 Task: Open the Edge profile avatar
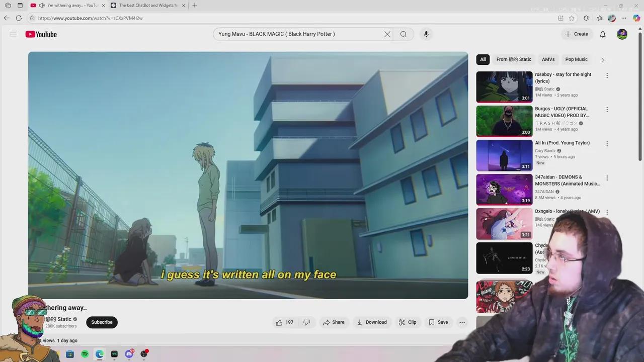pos(612,18)
